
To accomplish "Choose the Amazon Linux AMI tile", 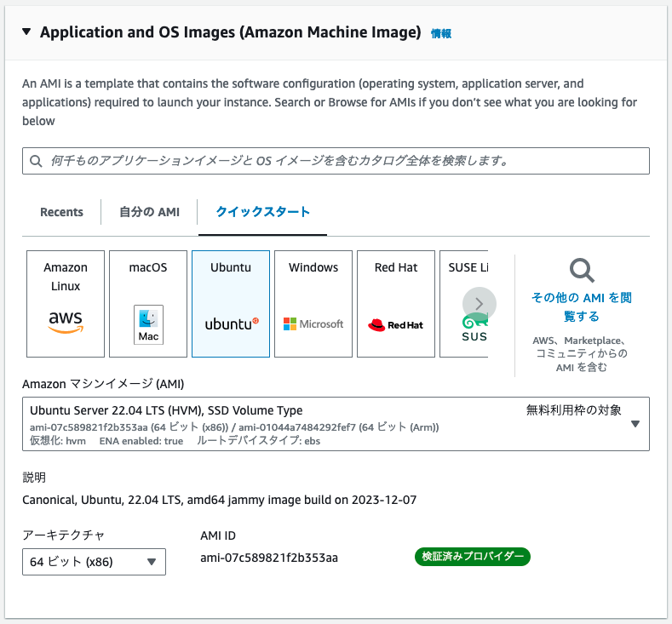I will (66, 304).
